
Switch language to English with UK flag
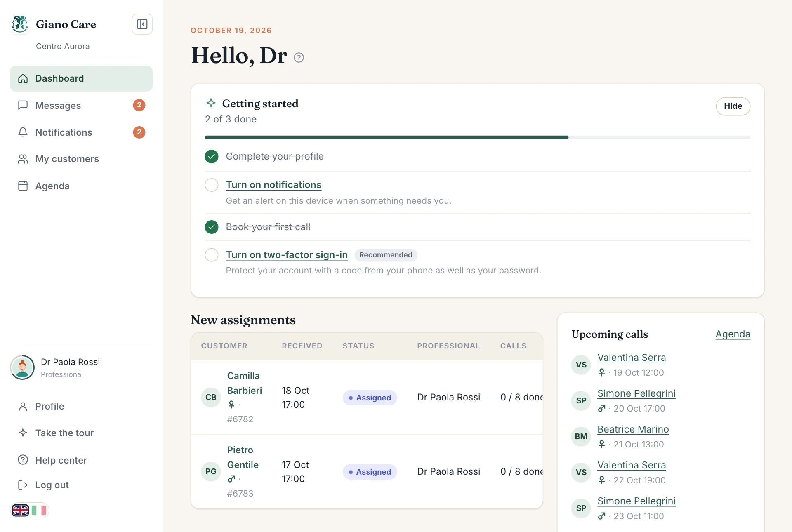click(x=21, y=511)
